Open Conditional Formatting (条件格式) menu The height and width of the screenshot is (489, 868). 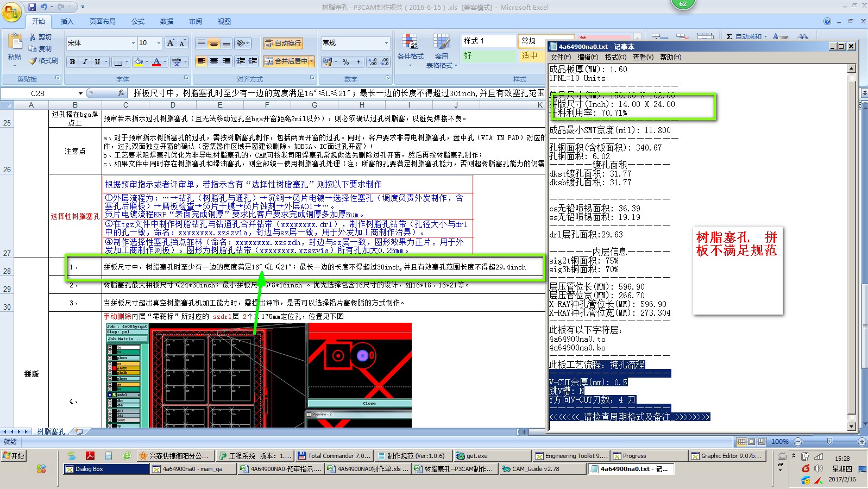point(410,50)
